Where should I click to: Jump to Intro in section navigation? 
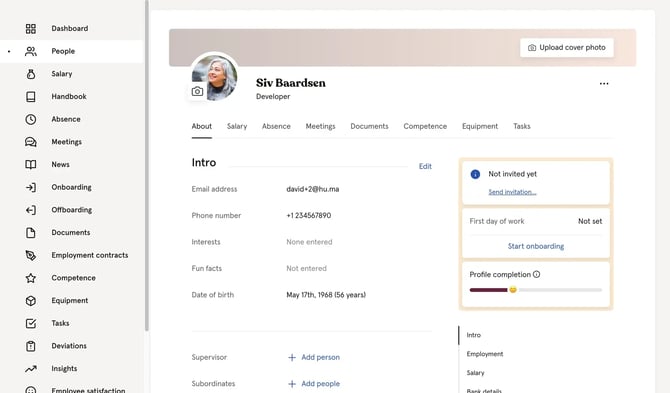coord(473,335)
